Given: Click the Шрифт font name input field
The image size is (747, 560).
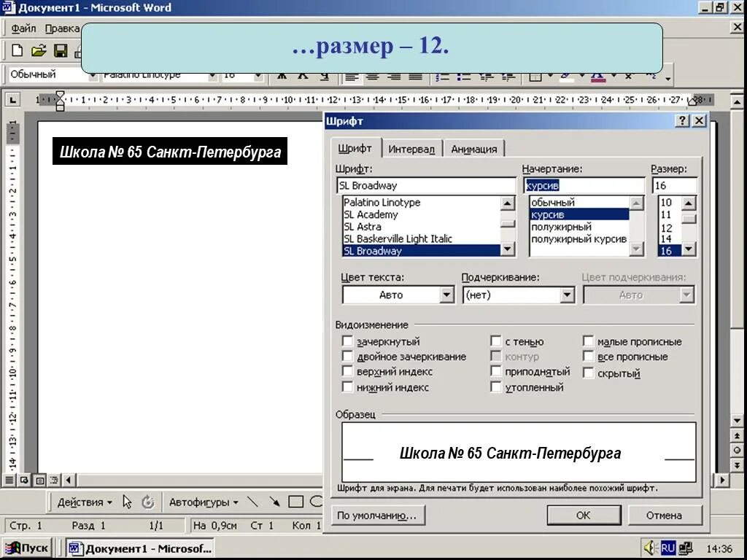Looking at the screenshot, I should click(x=426, y=185).
